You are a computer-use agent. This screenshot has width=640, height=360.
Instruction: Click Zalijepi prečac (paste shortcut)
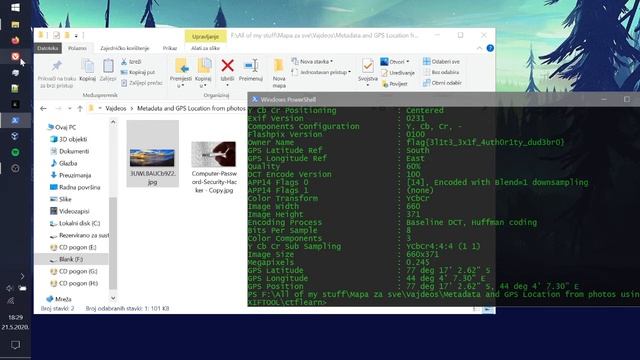click(142, 83)
